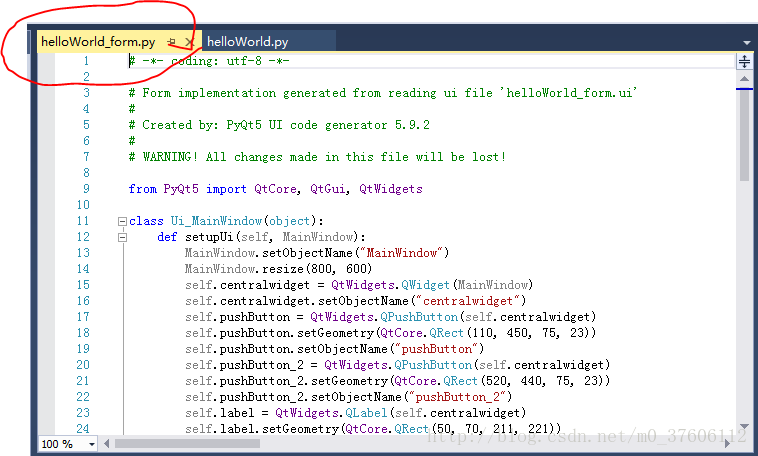Click the editor split window icon

pos(744,61)
